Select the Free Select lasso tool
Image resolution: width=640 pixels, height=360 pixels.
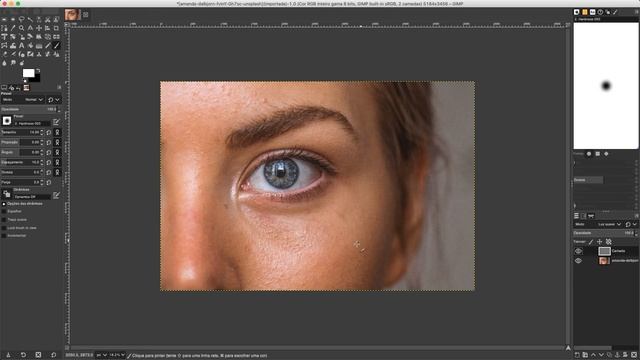pos(22,19)
